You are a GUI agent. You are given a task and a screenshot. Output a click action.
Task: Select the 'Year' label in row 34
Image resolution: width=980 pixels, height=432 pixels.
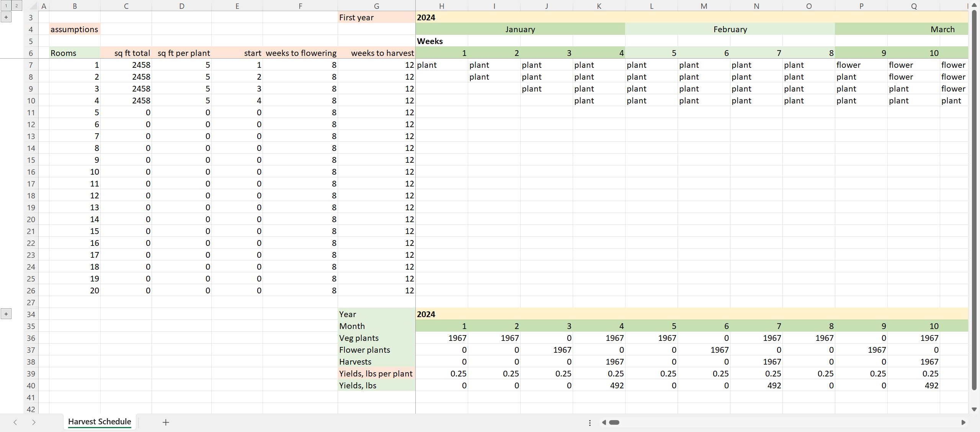pyautogui.click(x=377, y=314)
